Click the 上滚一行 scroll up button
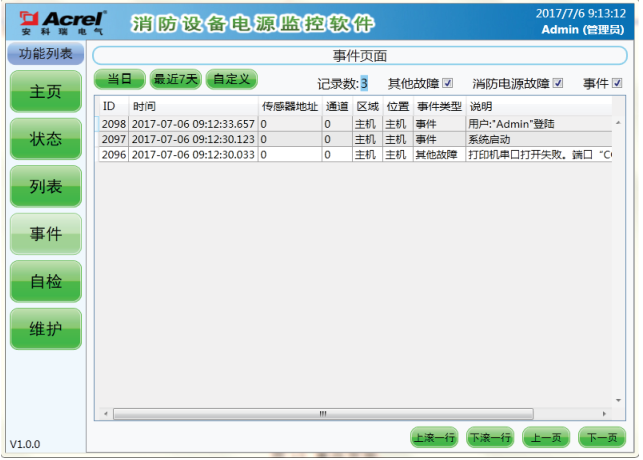The image size is (643, 460). (433, 437)
